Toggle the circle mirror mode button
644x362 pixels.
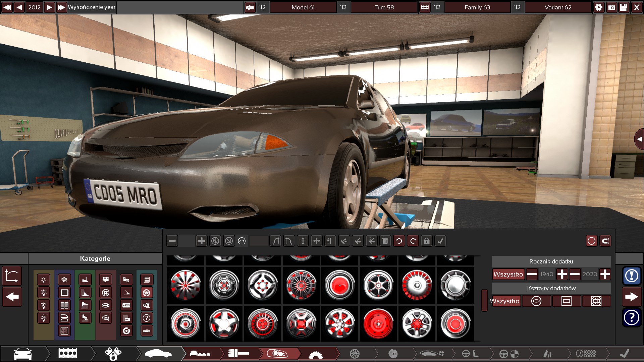(x=592, y=241)
